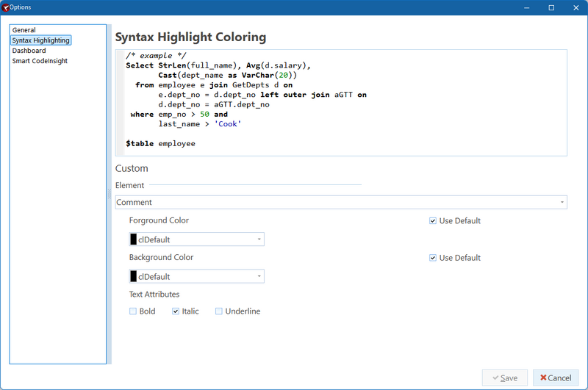Click the Cancel button
588x390 pixels.
[556, 378]
